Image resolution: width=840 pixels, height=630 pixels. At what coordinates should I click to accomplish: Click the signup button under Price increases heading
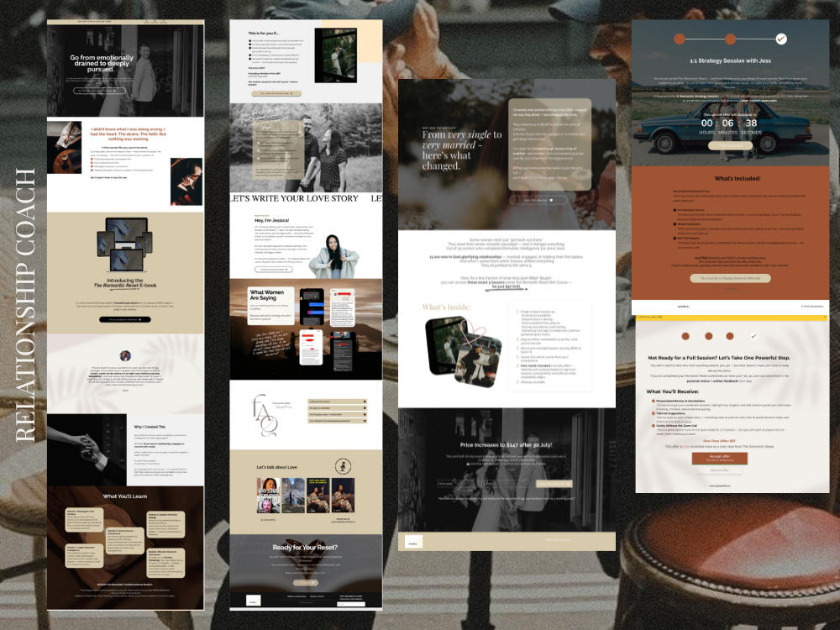pos(554,484)
